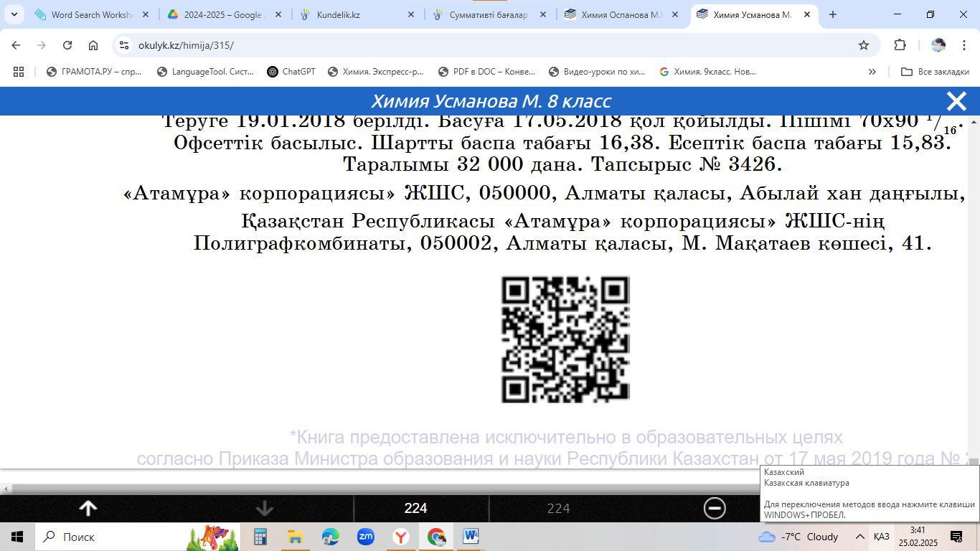Go to the previous page with the up arrow
Viewport: 980px width, 551px height.
click(88, 509)
